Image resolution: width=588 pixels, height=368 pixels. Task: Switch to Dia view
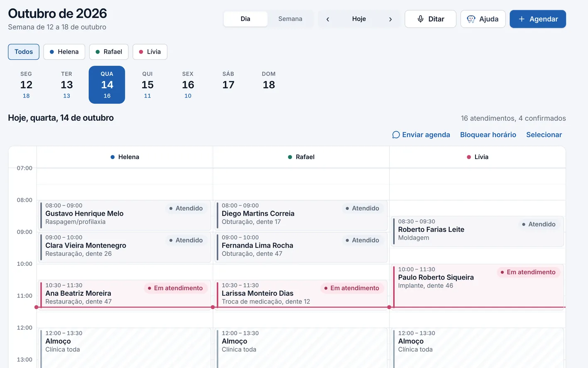click(245, 19)
